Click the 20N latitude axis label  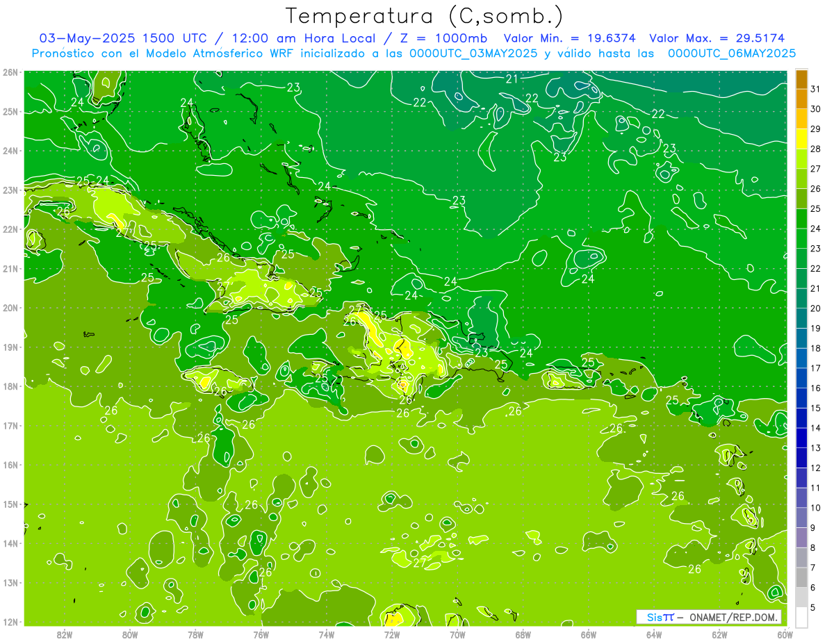(10, 308)
